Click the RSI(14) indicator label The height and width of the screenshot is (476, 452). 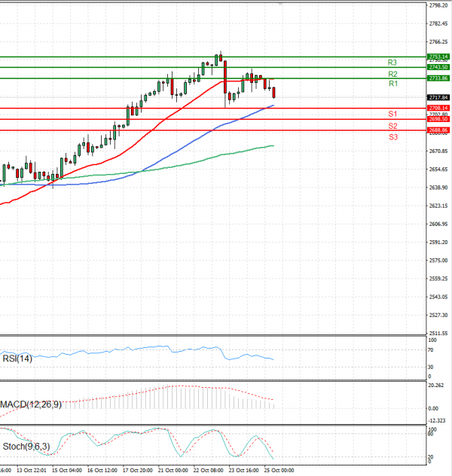[x=17, y=359]
